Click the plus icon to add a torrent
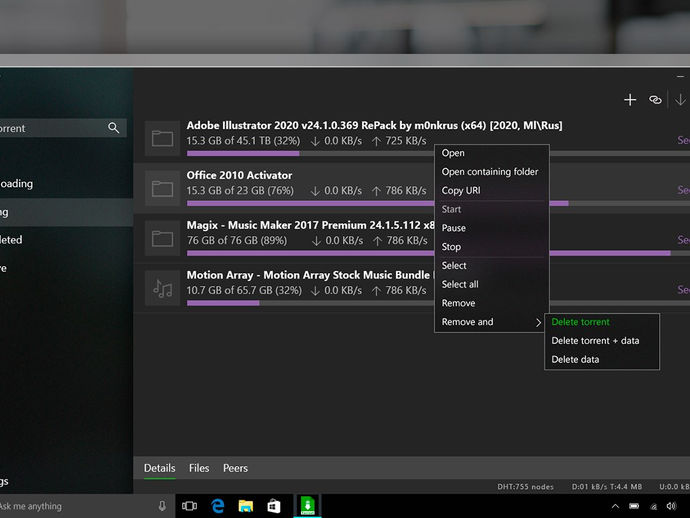The height and width of the screenshot is (518, 690). click(x=630, y=100)
